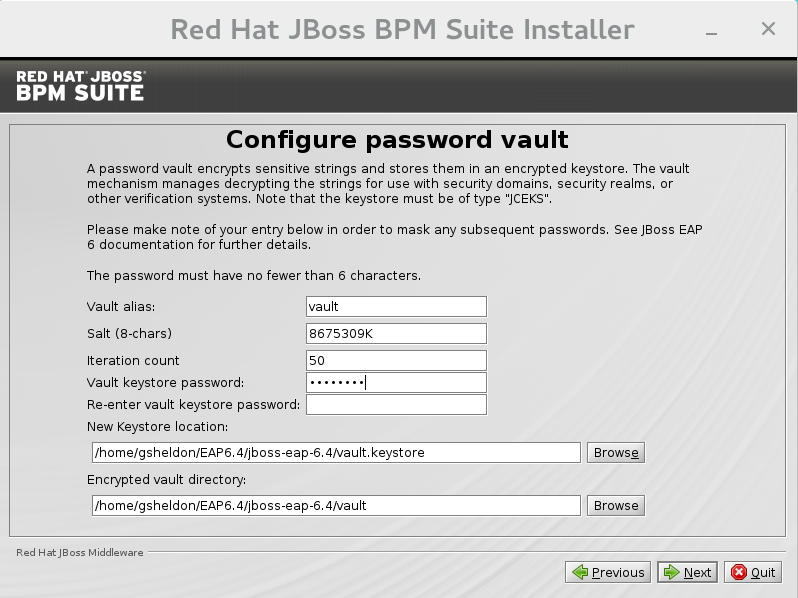Select the Iteration count field

(396, 360)
